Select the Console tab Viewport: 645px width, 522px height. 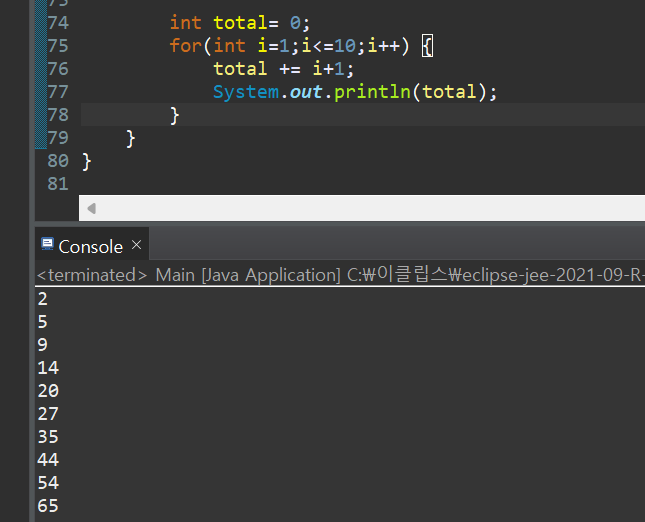[90, 246]
